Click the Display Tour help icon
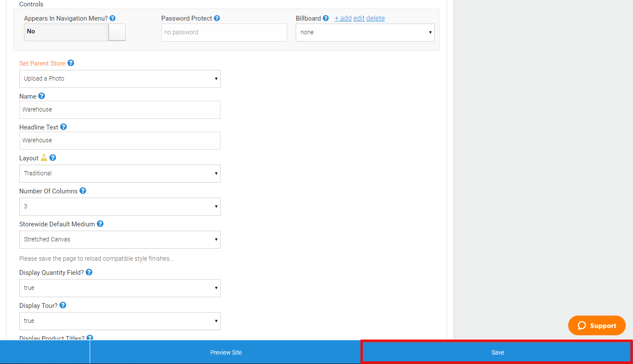Viewport: 633px width, 364px height. coord(63,305)
